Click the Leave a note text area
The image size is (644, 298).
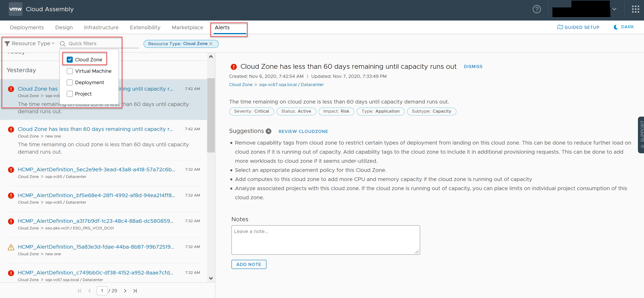click(x=326, y=240)
